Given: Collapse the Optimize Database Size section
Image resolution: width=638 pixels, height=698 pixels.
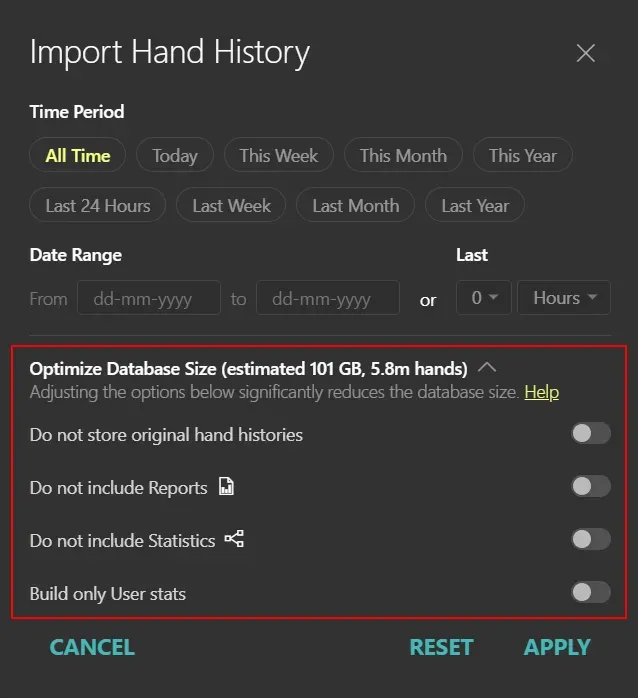Looking at the screenshot, I should (x=486, y=368).
